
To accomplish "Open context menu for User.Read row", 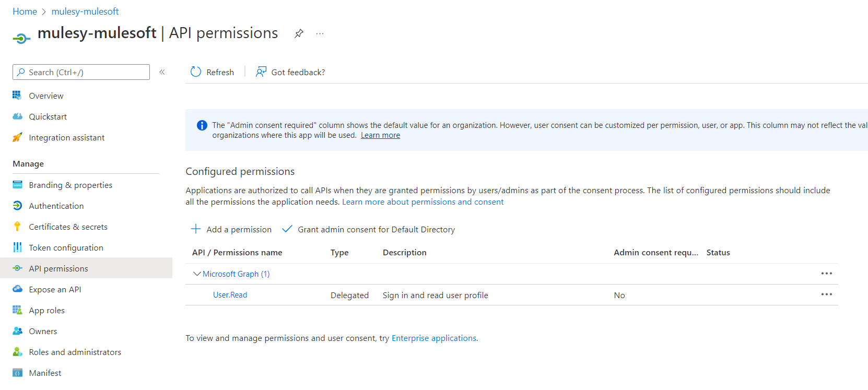I will pos(826,294).
